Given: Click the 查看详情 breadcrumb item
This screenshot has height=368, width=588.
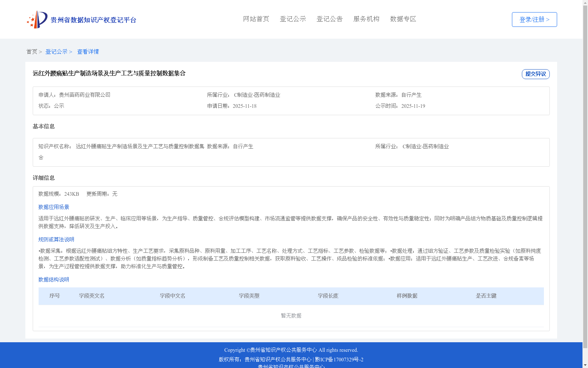Looking at the screenshot, I should [88, 52].
